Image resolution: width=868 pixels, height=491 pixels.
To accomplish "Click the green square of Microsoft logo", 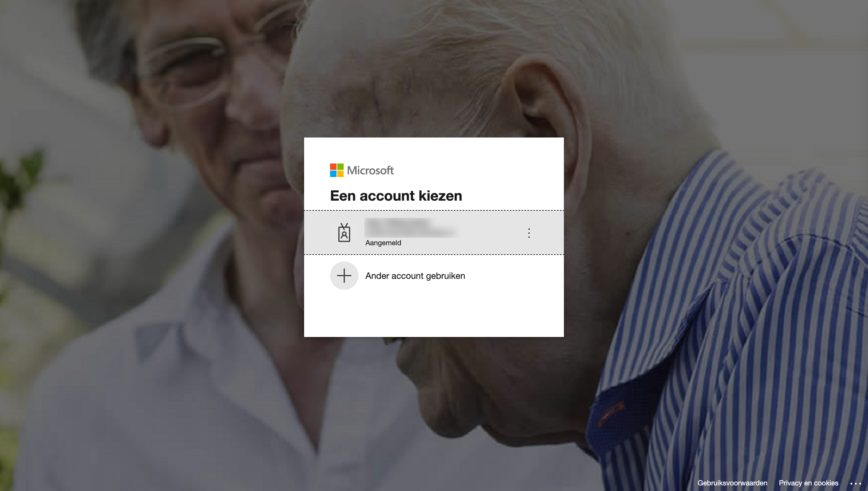I will (x=340, y=167).
